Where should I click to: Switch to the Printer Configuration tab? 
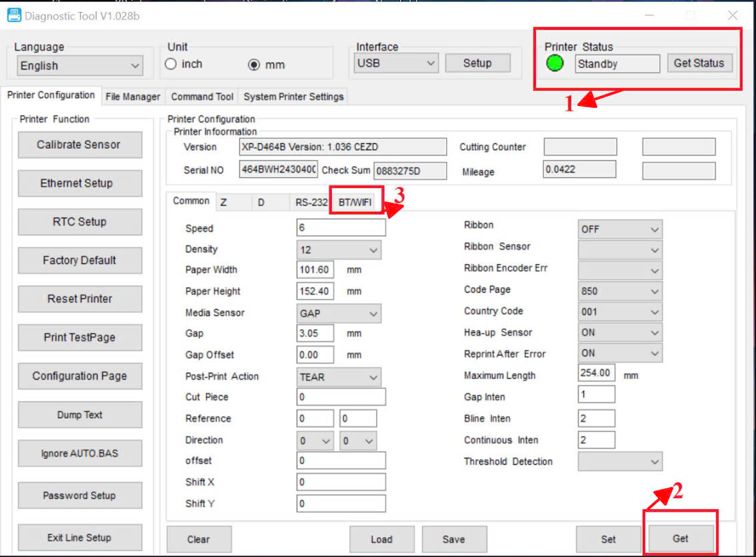pyautogui.click(x=51, y=95)
